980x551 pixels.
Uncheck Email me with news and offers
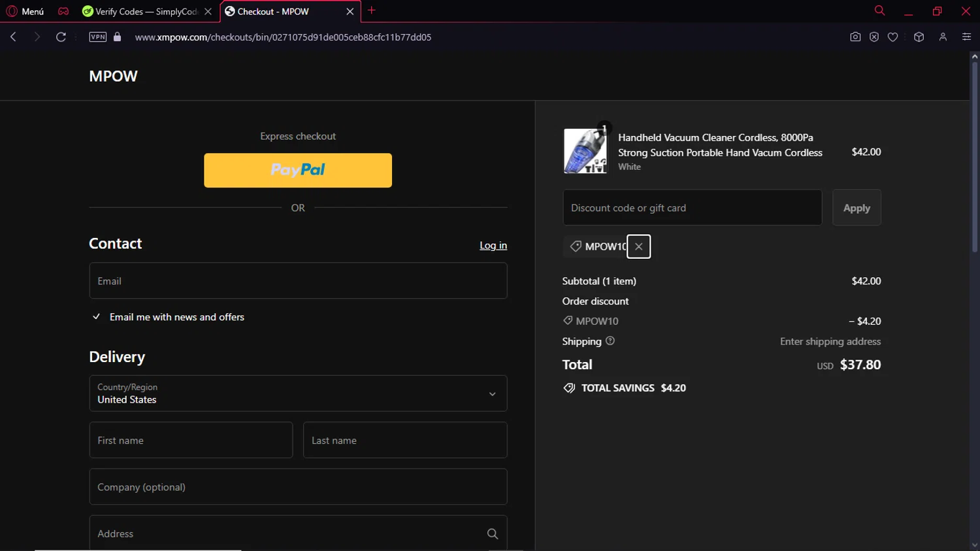96,317
